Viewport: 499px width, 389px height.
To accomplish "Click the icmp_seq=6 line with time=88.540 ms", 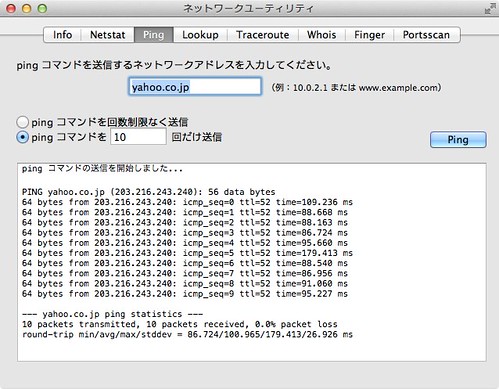I will [185, 263].
